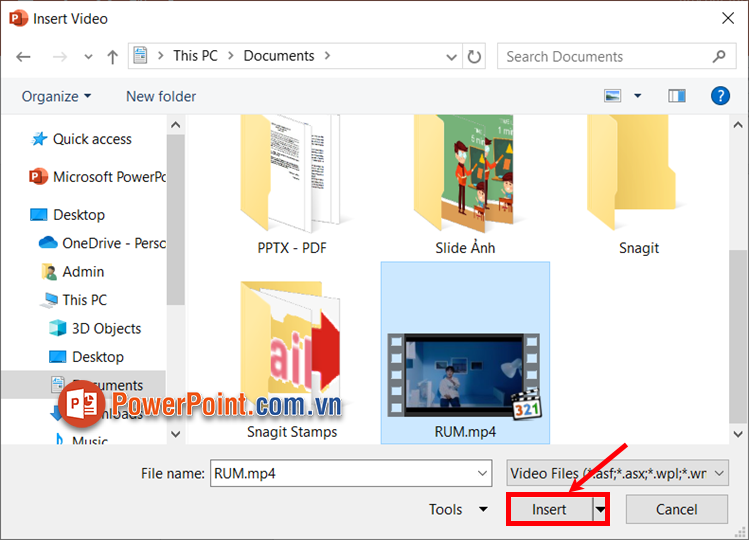Click the Admin user icon
Viewport: 749px width, 540px height.
[49, 271]
